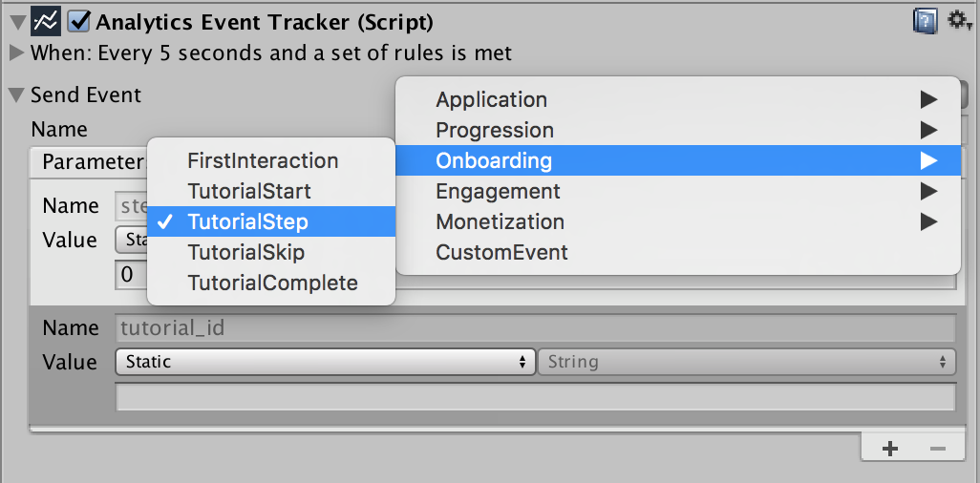This screenshot has width=980, height=483.
Task: Disable the Analytics Event Tracker checkbox
Action: pos(78,22)
